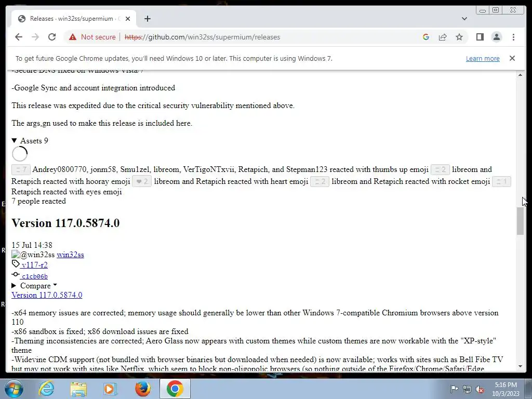
Task: Click the page scrollbar up arrow
Action: [x=520, y=75]
